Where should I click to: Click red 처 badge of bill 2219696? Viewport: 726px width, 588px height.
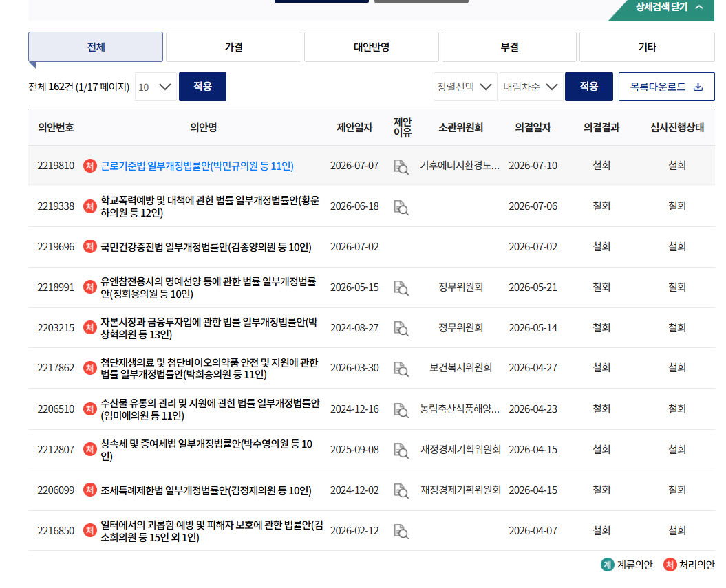[x=90, y=247]
